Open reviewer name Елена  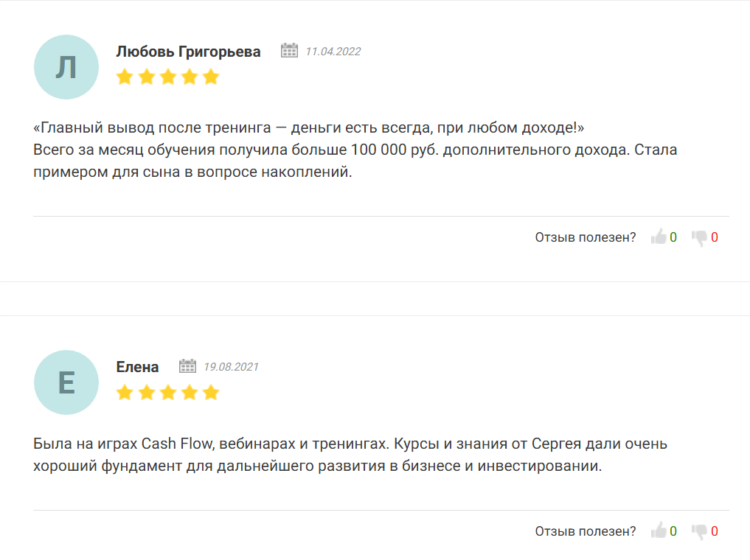137,367
